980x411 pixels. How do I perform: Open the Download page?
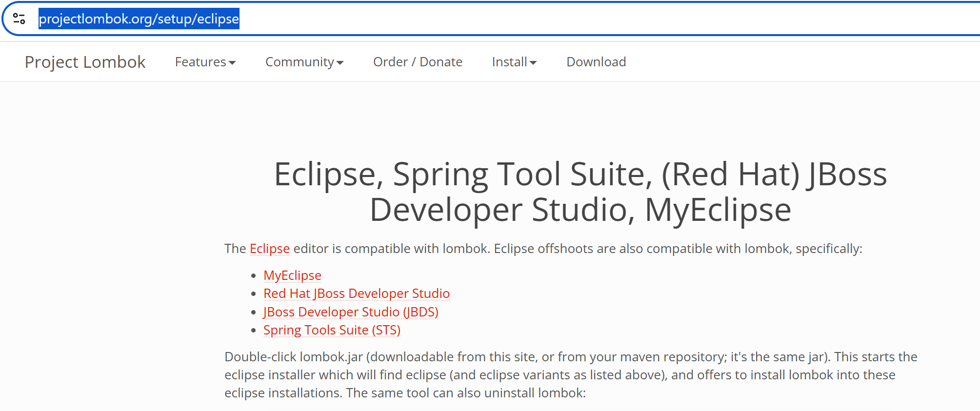(x=596, y=62)
